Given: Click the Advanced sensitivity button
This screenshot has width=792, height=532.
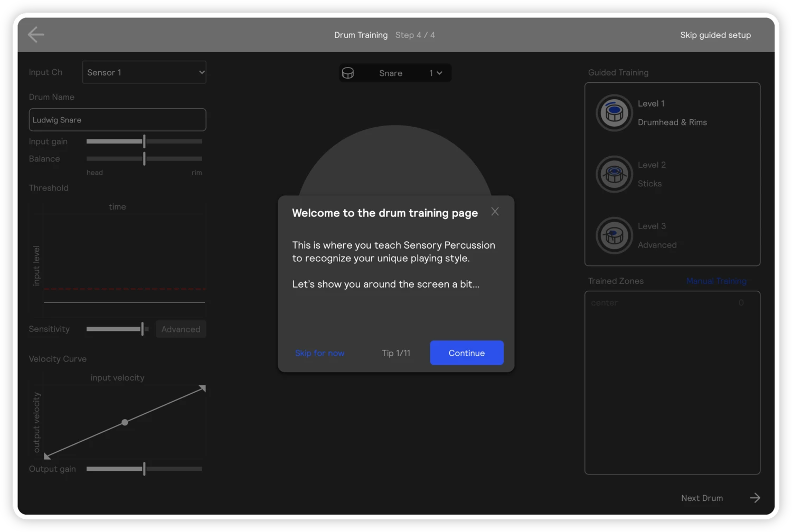Looking at the screenshot, I should pyautogui.click(x=181, y=329).
